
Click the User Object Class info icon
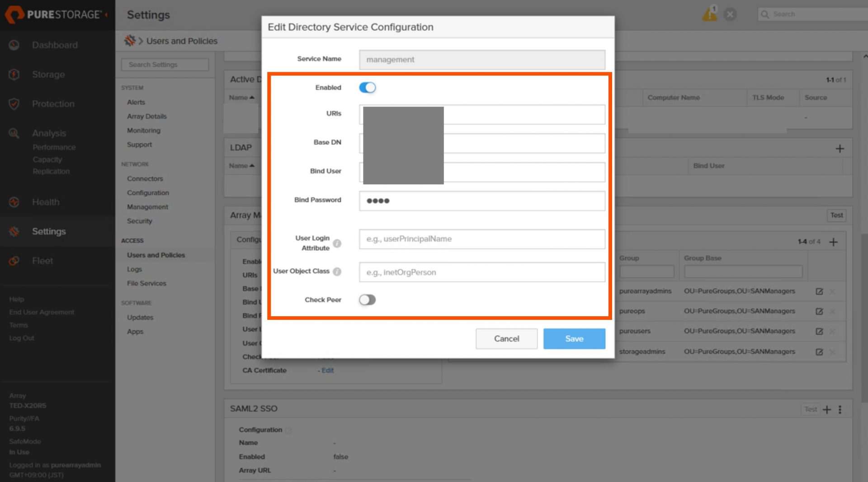coord(337,271)
